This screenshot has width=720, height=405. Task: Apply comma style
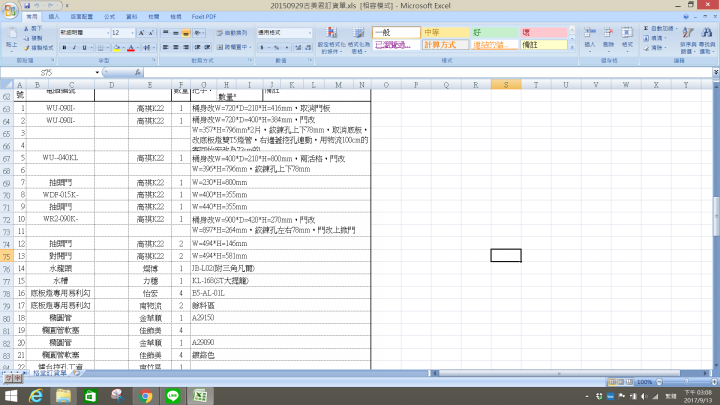point(287,48)
